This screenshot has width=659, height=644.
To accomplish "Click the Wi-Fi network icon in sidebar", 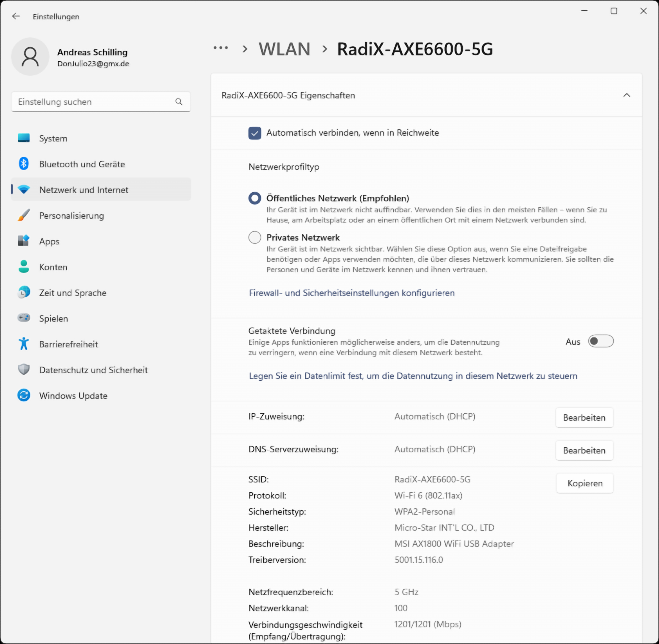I will click(24, 189).
